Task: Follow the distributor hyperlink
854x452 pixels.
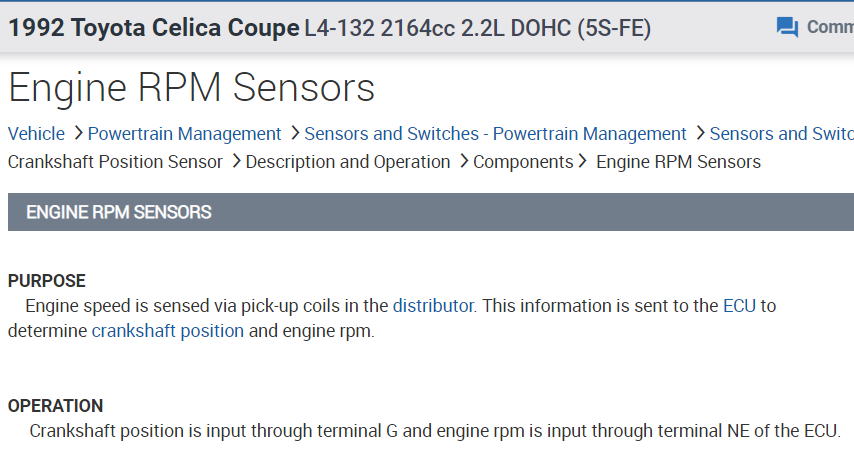Action: (x=432, y=306)
